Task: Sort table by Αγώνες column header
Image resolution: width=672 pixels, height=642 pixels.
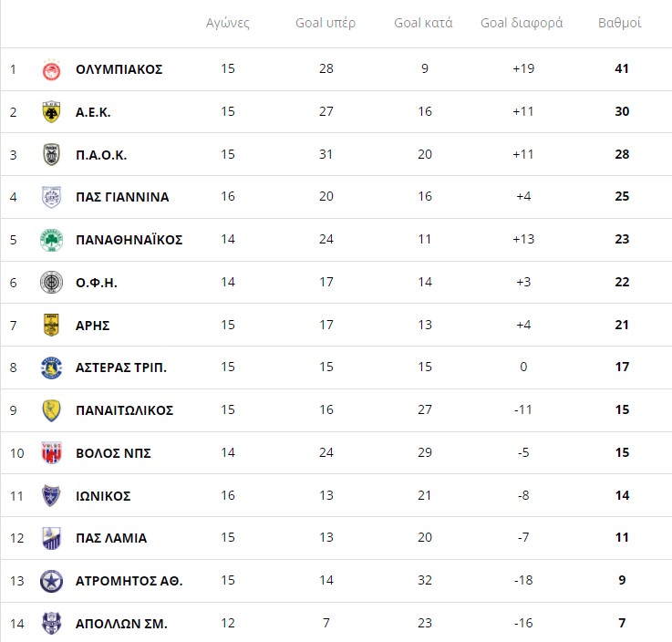Action: (x=228, y=23)
